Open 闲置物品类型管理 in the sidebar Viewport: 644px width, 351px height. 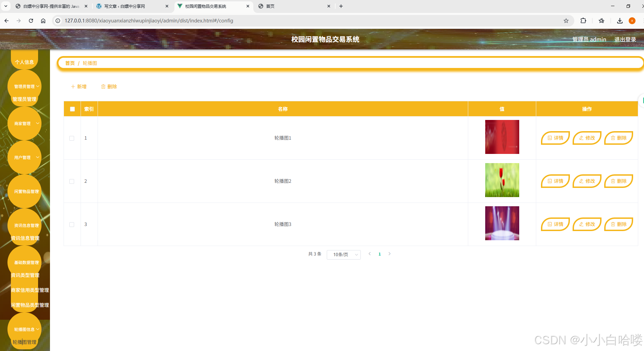(30, 305)
